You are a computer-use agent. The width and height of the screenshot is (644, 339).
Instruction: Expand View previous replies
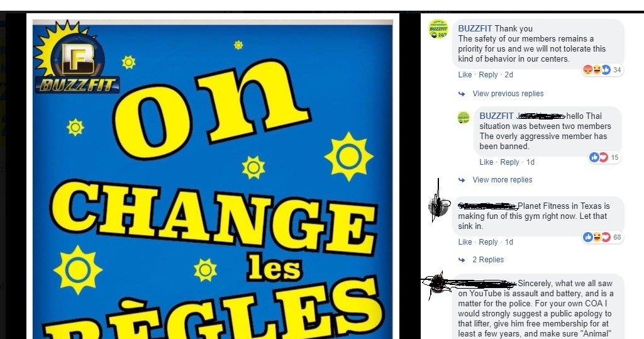(x=508, y=94)
